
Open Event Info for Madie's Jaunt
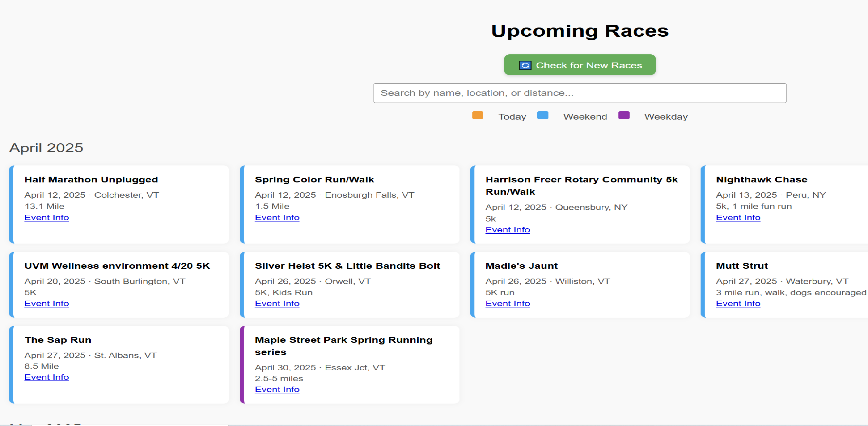tap(508, 303)
